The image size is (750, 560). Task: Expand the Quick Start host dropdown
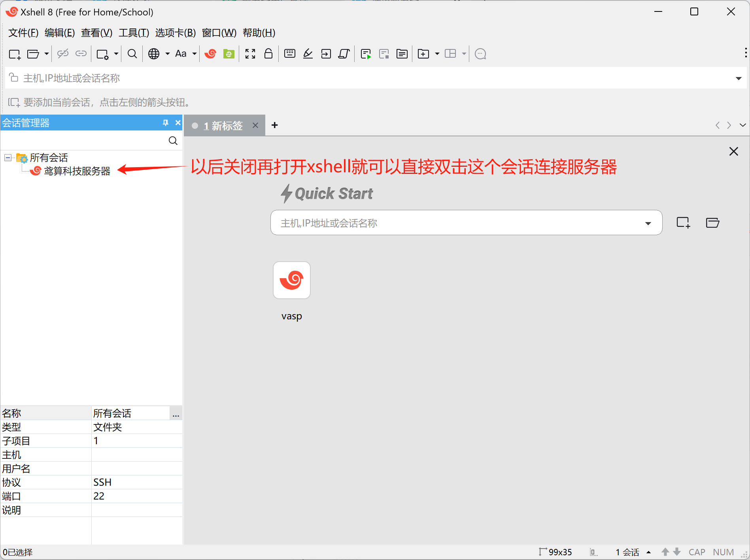click(648, 223)
